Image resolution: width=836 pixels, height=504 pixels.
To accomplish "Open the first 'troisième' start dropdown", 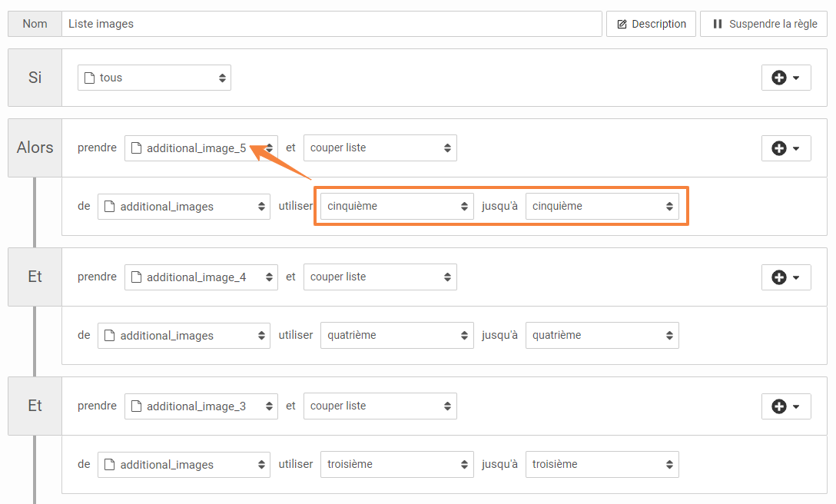I will tap(396, 464).
